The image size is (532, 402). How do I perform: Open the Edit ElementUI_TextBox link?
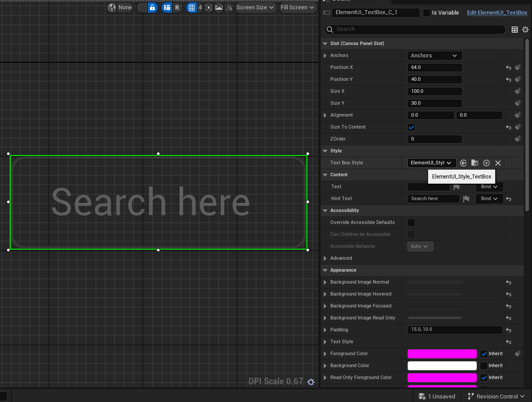(x=497, y=13)
